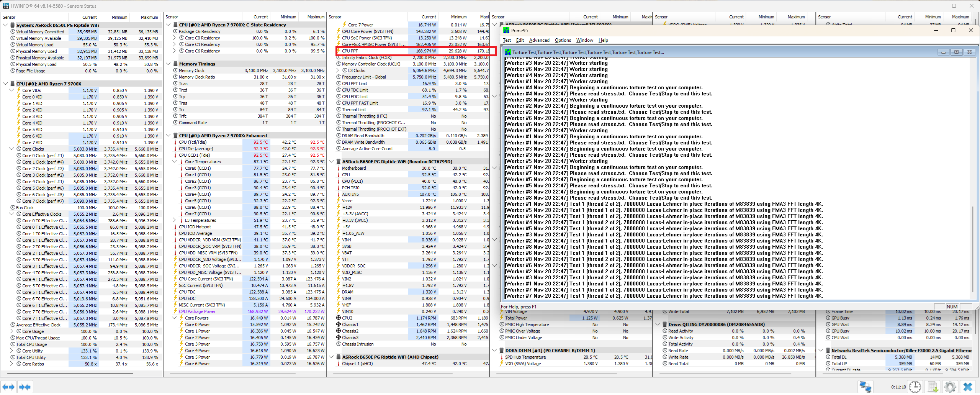Open the Window menu in Prime95
Viewport: 980px width, 395px height.
coord(584,40)
